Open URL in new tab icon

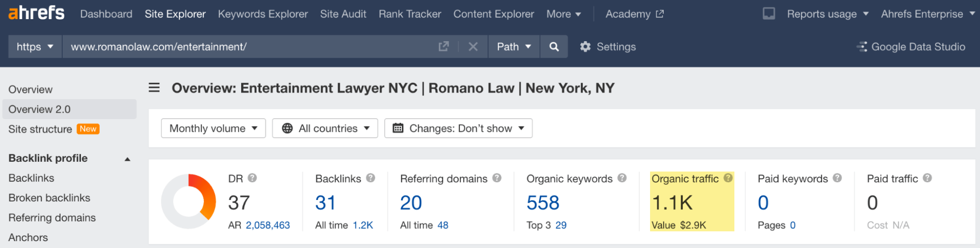pos(443,47)
